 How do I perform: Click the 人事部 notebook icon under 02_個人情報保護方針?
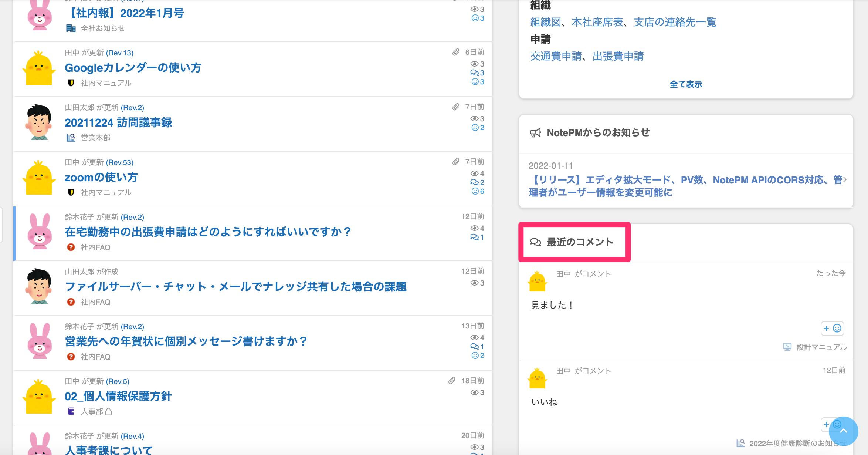70,411
